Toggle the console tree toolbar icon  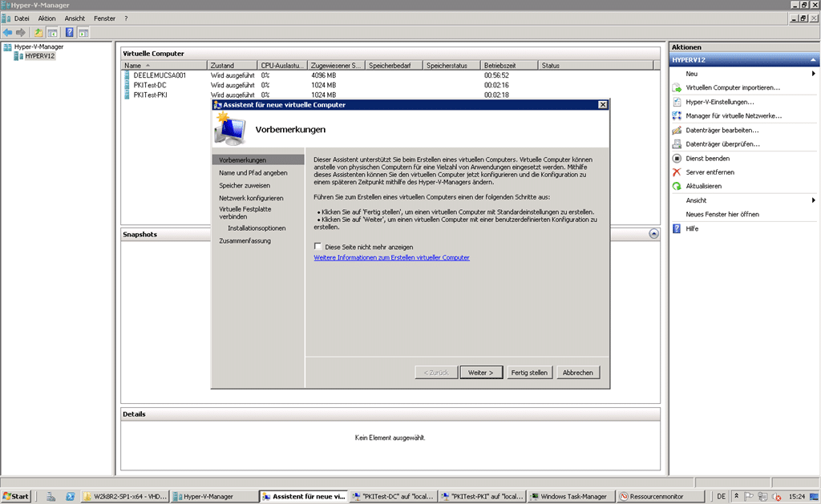(52, 32)
